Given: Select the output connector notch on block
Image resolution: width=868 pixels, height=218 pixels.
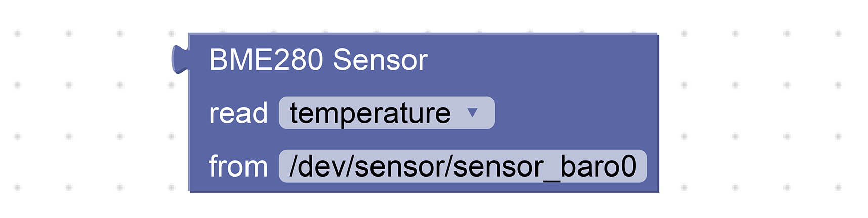Looking at the screenshot, I should coord(180,59).
